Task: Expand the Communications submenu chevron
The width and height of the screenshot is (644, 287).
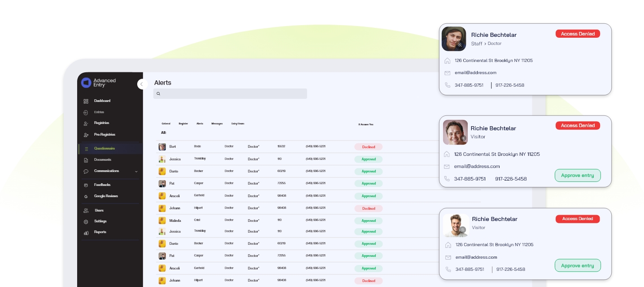Action: (x=136, y=172)
